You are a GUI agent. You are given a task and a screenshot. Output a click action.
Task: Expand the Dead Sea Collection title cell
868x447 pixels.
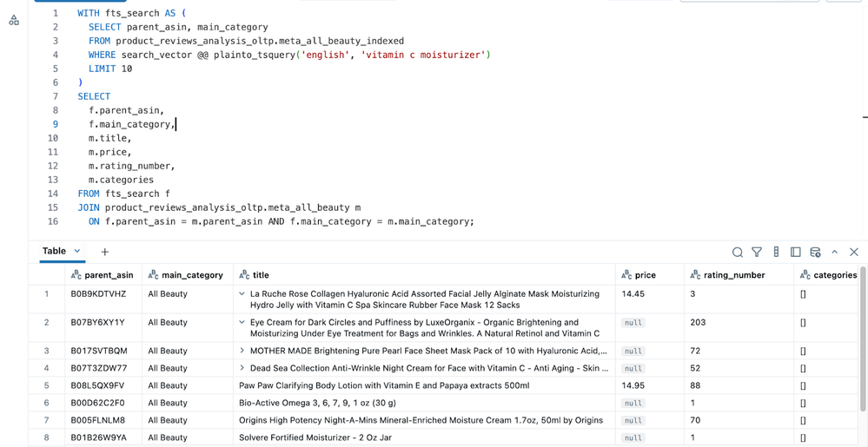pos(242,368)
